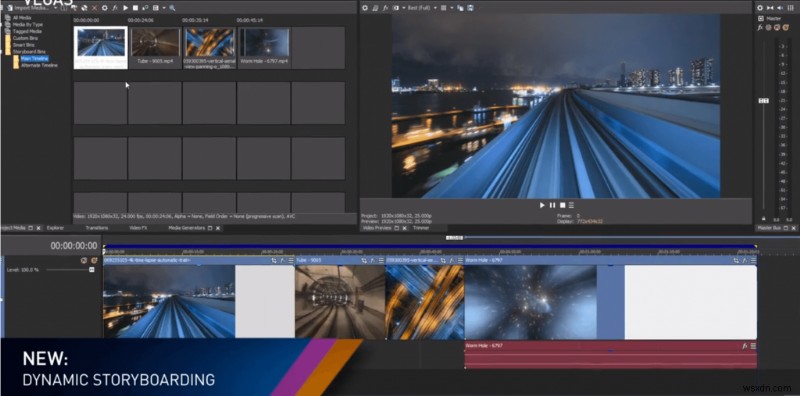The width and height of the screenshot is (800, 396).
Task: Open media properties gear icon in Project Media
Action: [105, 8]
